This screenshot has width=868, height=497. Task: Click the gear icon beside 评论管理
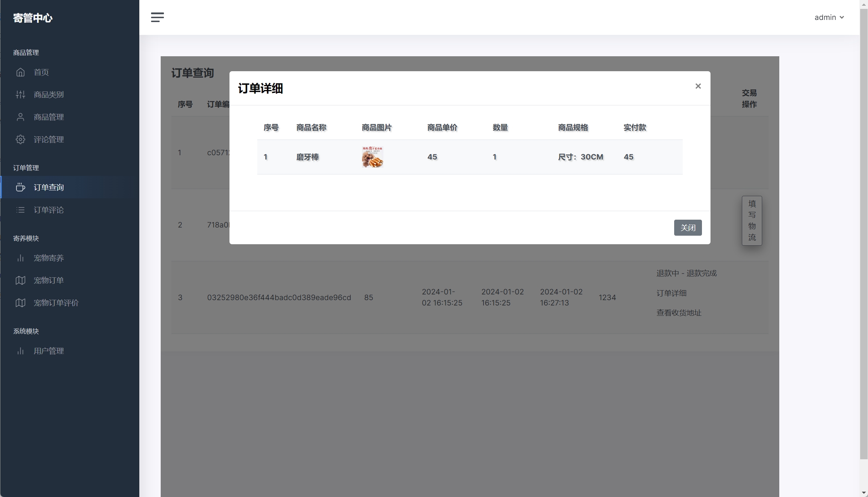(x=20, y=140)
